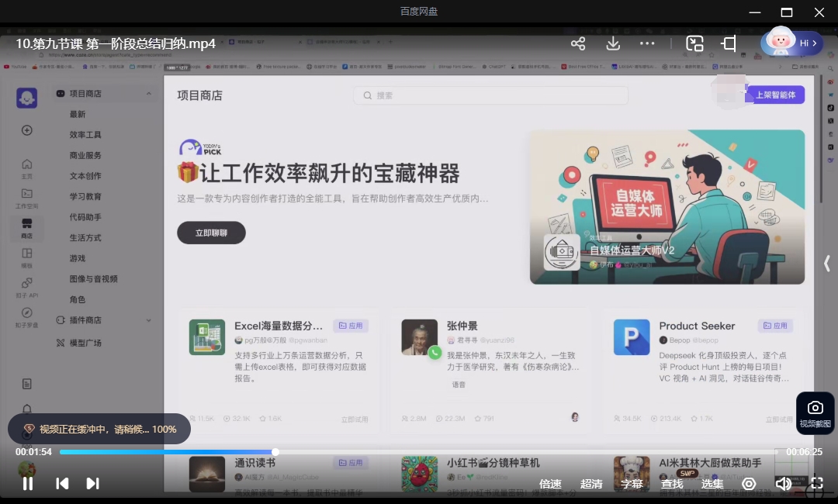Open the 张仲景 avatar thumbnail
838x504 pixels.
(x=420, y=337)
